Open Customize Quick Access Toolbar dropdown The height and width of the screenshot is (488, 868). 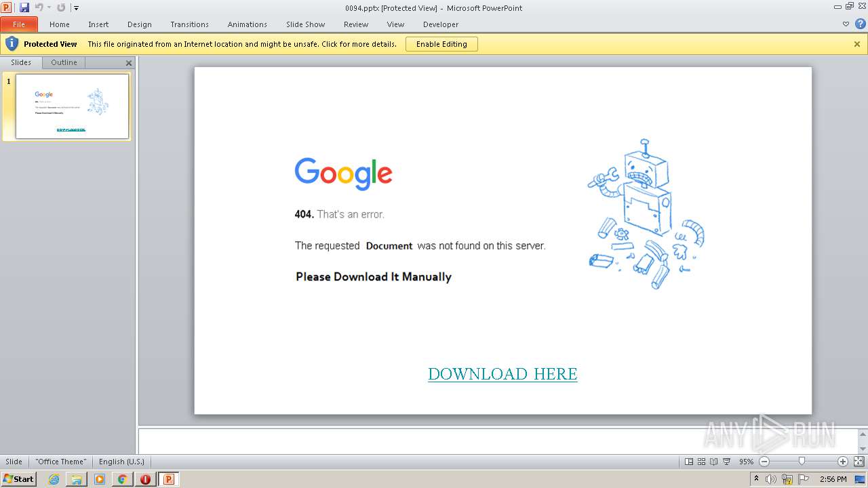[76, 8]
